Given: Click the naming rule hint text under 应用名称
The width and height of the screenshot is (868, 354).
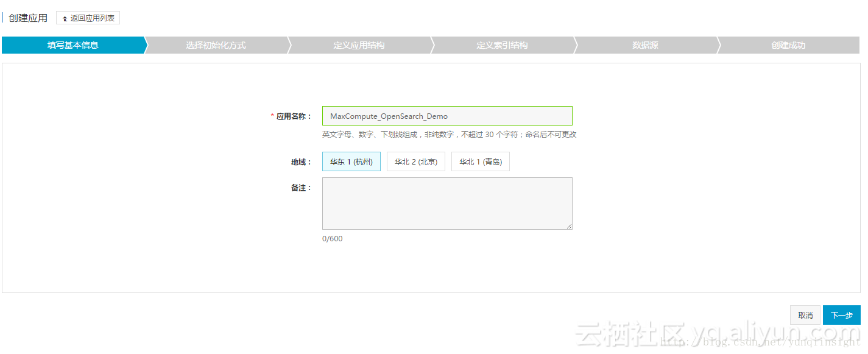Looking at the screenshot, I should (450, 135).
